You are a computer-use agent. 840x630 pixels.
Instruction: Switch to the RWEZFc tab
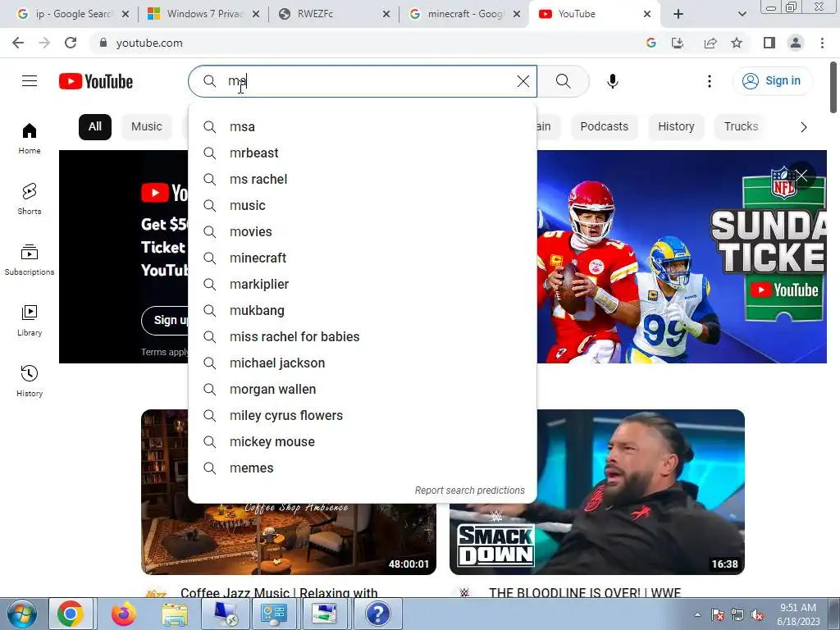tap(334, 14)
